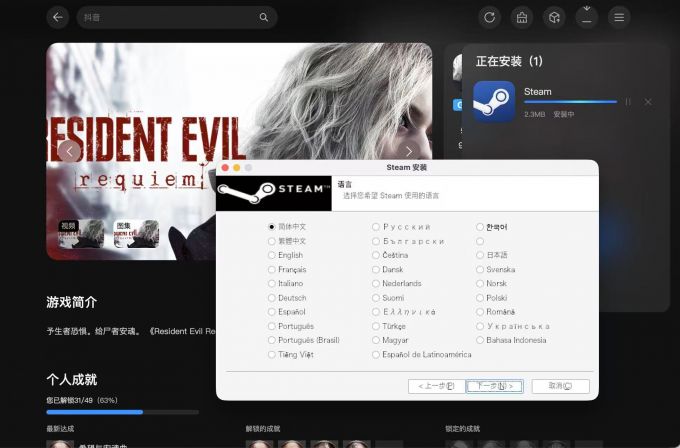This screenshot has height=448, width=680.
Task: Select Română language option
Action: [x=496, y=312]
